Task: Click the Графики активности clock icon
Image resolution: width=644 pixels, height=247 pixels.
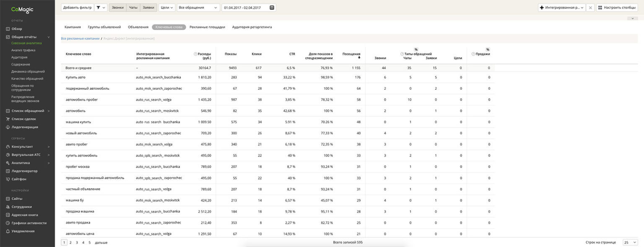Action: pyautogui.click(x=8, y=223)
